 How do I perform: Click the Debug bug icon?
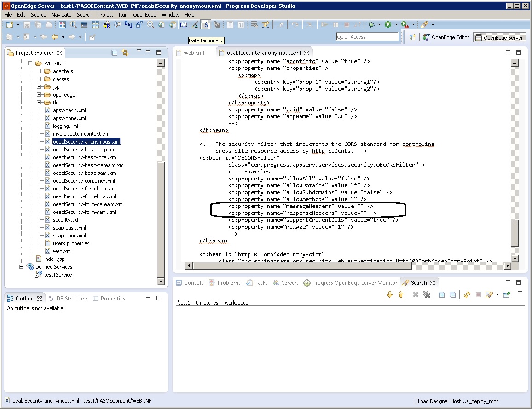click(371, 24)
